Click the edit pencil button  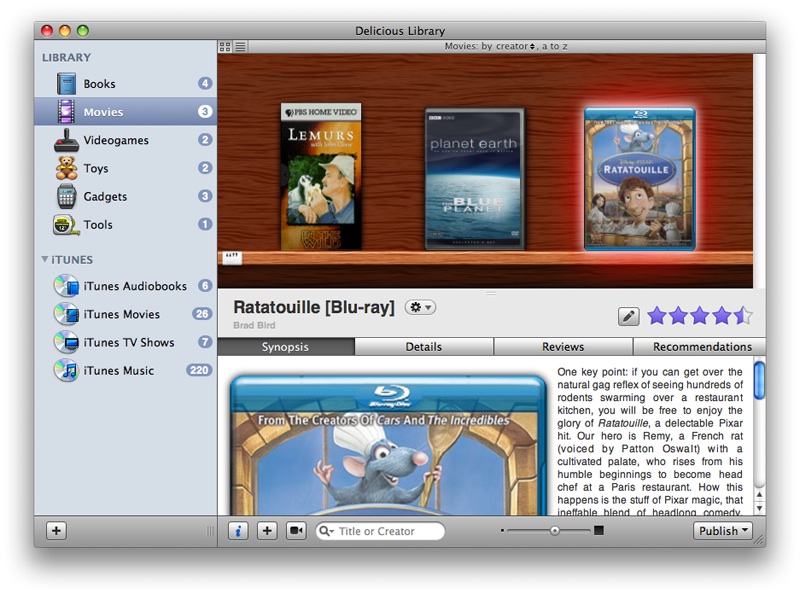point(629,316)
